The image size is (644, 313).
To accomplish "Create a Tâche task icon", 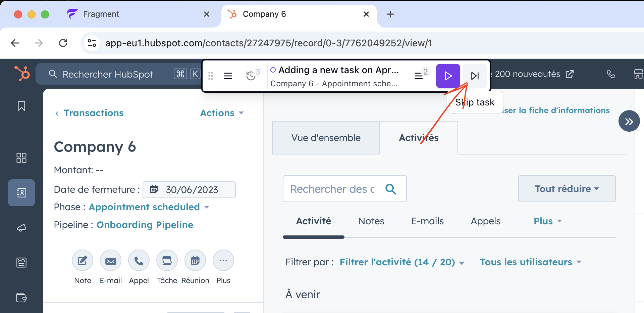I will pyautogui.click(x=167, y=260).
